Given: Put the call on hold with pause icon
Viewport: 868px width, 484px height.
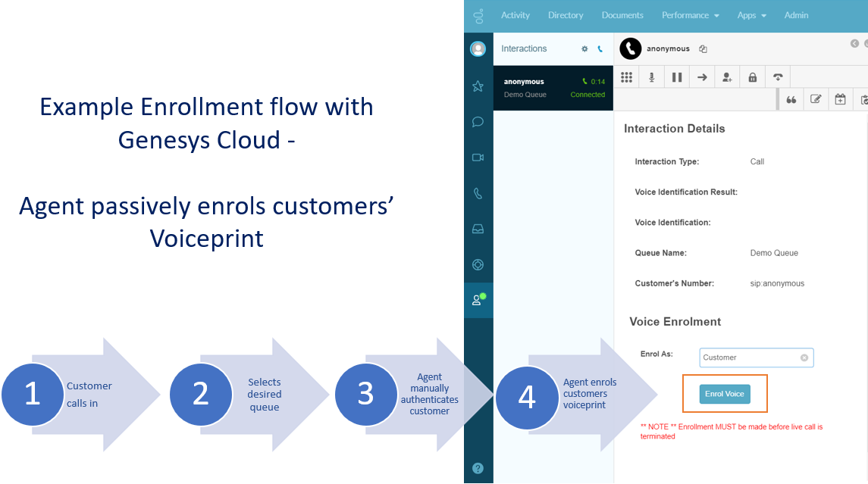Looking at the screenshot, I should point(676,77).
